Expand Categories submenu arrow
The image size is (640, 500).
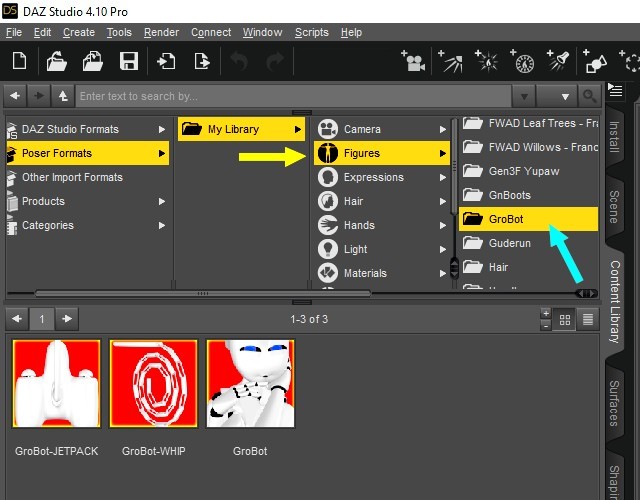[x=162, y=225]
